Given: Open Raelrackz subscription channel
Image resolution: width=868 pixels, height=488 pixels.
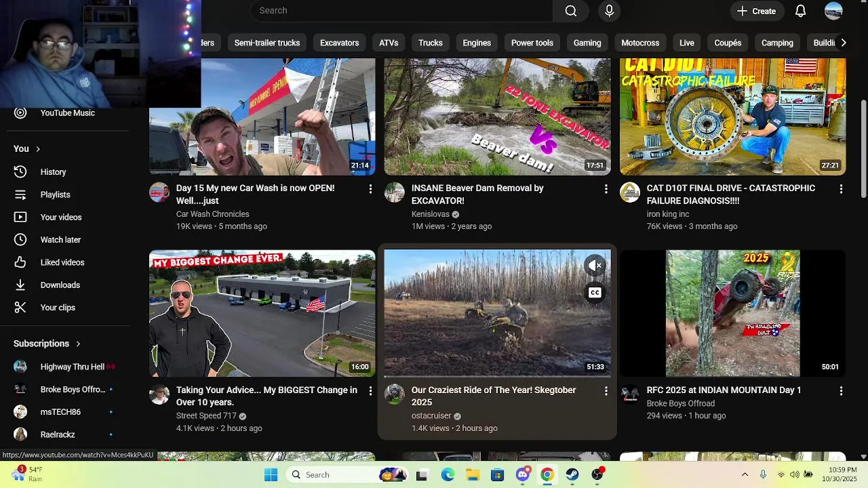Looking at the screenshot, I should pos(66,434).
